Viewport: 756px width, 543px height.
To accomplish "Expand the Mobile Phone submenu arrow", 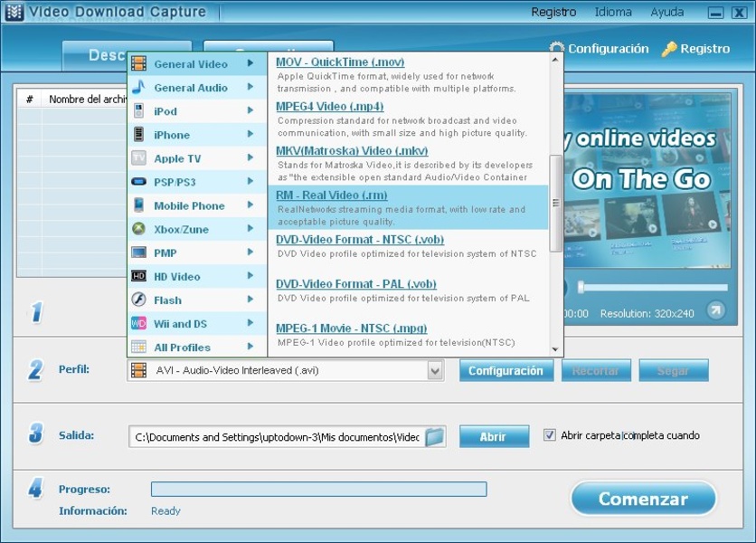I will point(250,205).
